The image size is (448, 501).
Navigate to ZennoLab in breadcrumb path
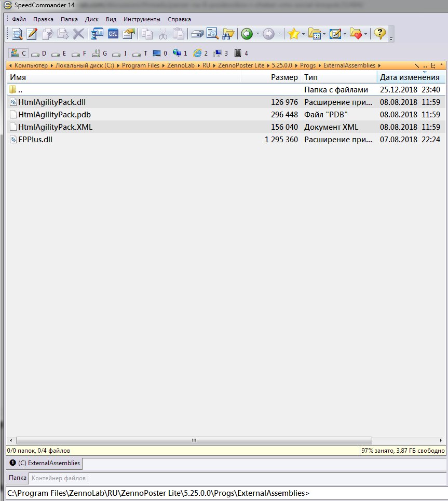(x=181, y=65)
